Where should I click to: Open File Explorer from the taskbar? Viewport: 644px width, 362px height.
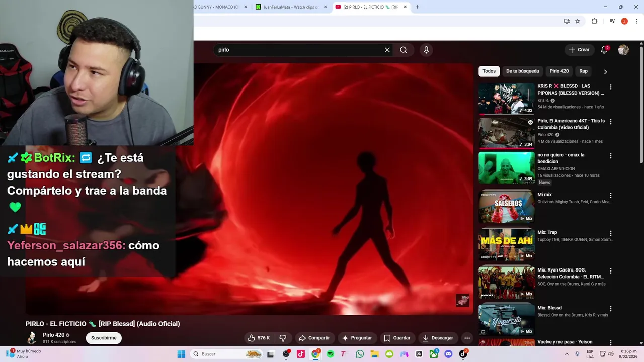pyautogui.click(x=375, y=354)
